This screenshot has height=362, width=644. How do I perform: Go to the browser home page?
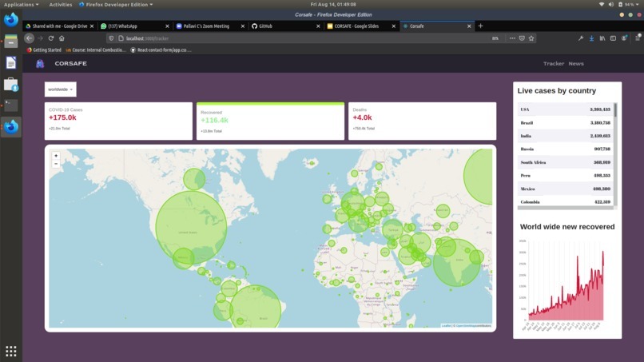coord(62,38)
